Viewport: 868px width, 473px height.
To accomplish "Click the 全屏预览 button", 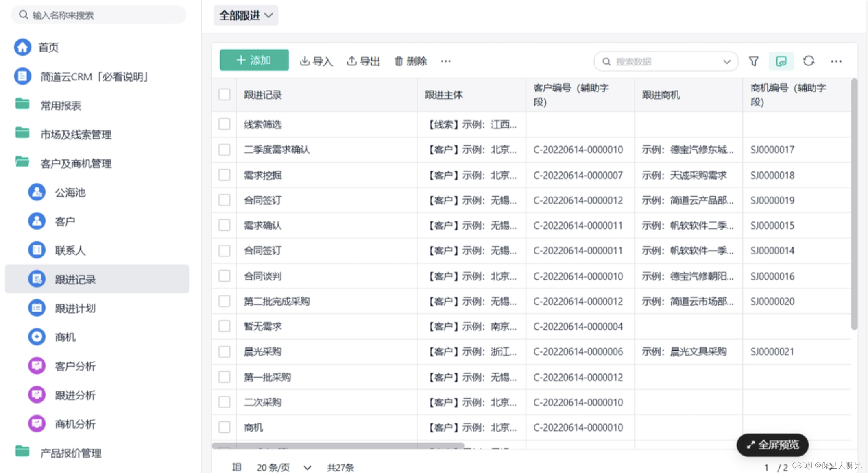I will click(x=772, y=445).
